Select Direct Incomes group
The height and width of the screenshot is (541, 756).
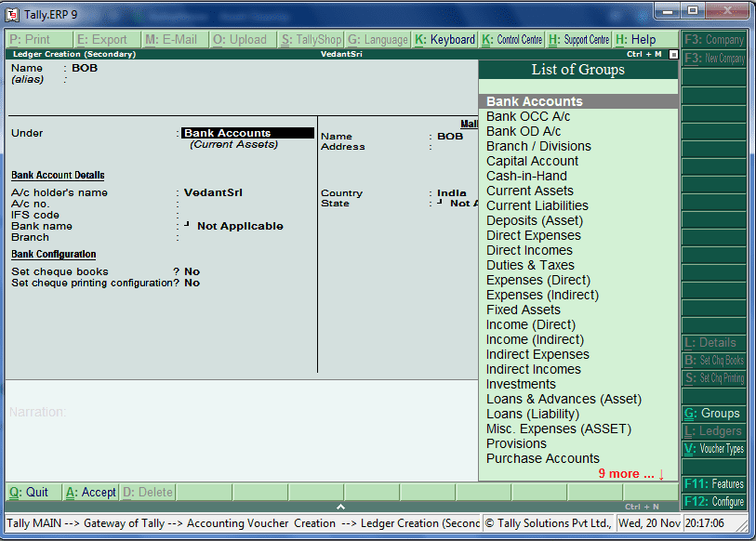coord(578,251)
